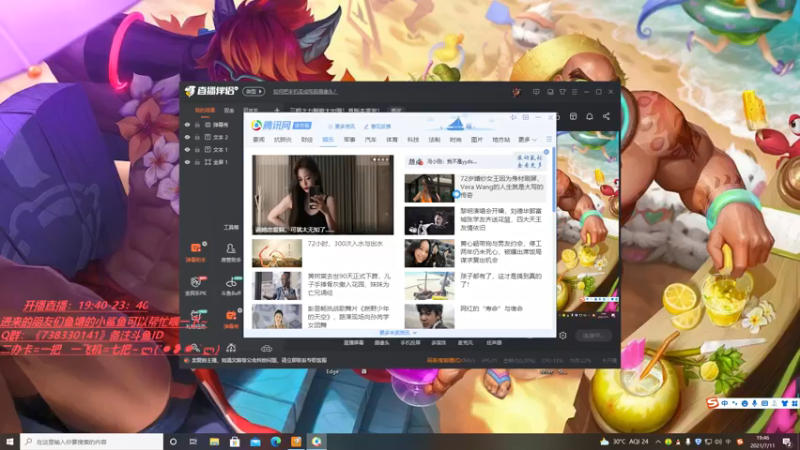
Task: Add 摄像头 camera source
Action: pyautogui.click(x=382, y=343)
